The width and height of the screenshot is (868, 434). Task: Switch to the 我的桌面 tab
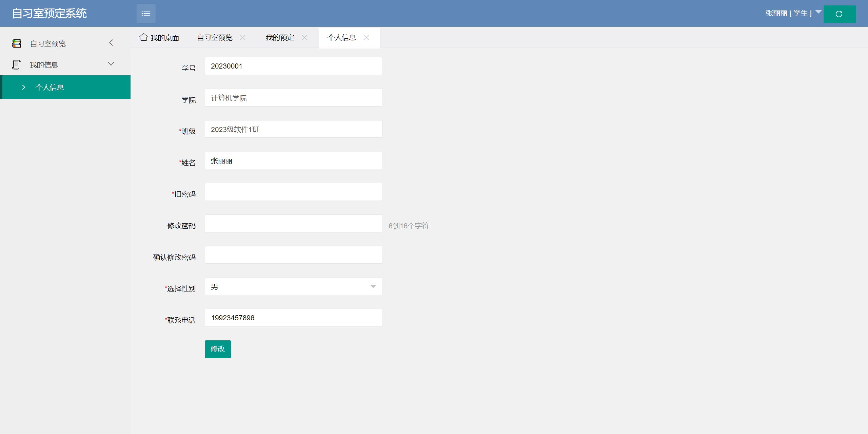tap(159, 37)
